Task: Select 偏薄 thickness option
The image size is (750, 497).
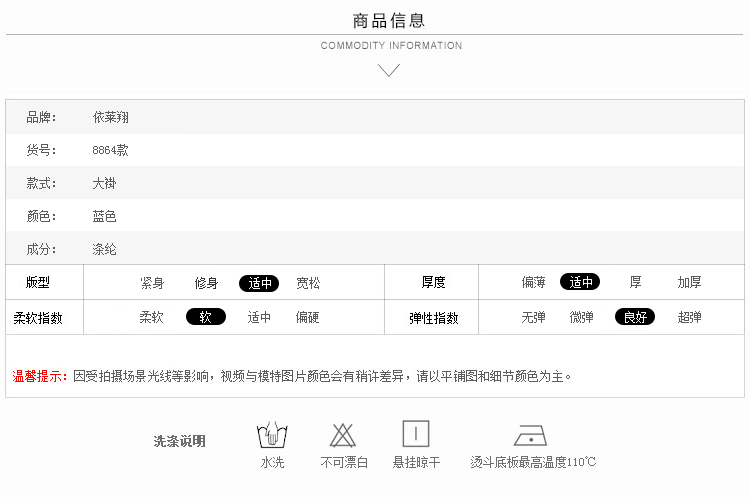Action: pyautogui.click(x=533, y=282)
